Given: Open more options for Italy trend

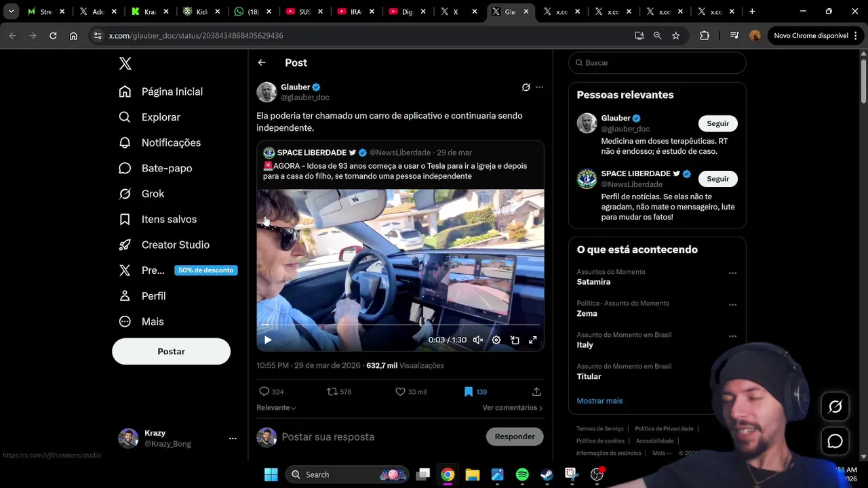Looking at the screenshot, I should pyautogui.click(x=732, y=336).
